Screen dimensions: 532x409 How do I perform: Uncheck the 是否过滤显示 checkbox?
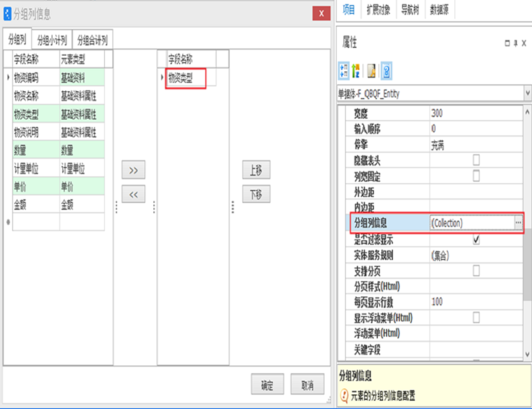[477, 239]
